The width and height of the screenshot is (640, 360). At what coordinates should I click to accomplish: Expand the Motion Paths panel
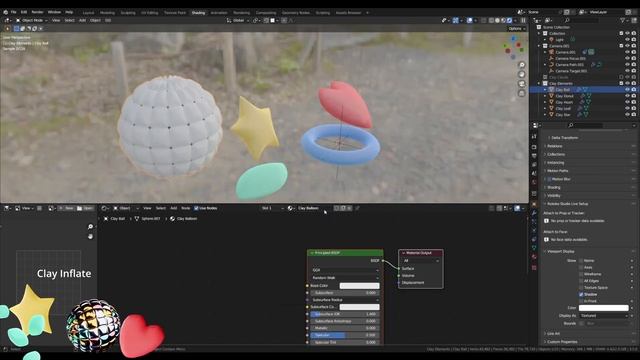tap(558, 171)
